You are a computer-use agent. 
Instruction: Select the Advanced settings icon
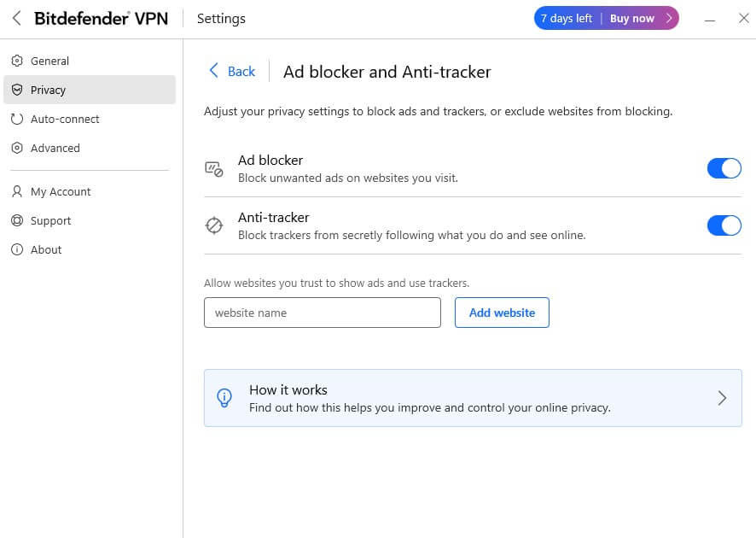pos(18,148)
